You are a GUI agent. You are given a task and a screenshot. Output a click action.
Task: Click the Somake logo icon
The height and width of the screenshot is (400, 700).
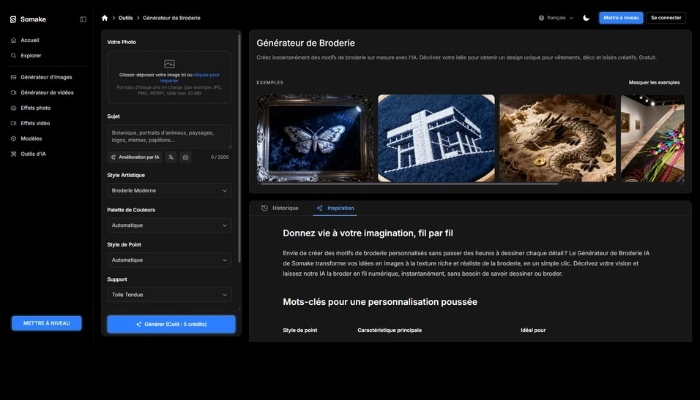click(x=12, y=19)
